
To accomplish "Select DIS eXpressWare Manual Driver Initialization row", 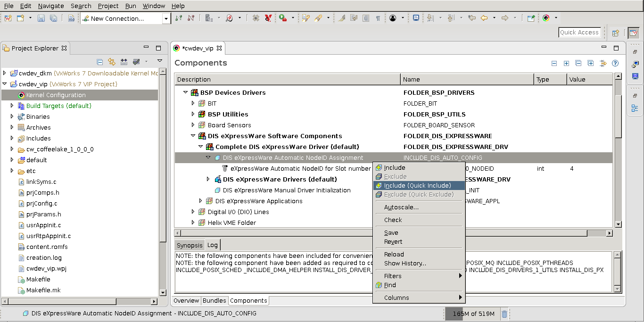I will click(287, 190).
